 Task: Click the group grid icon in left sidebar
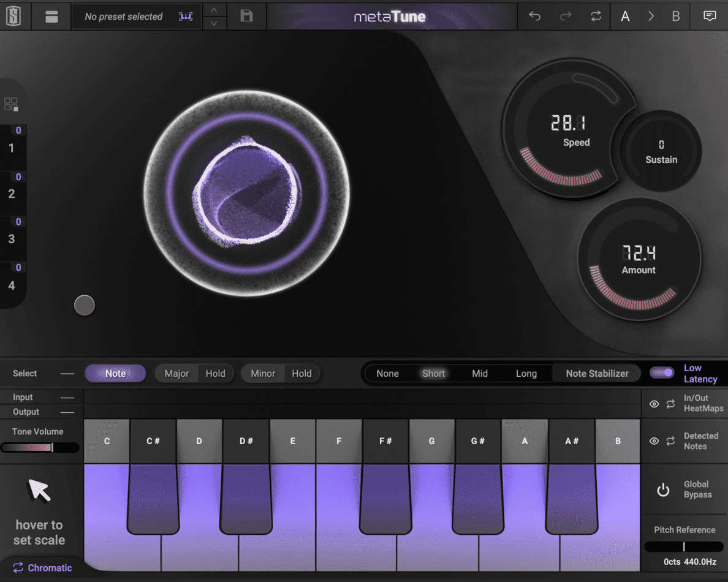point(11,104)
